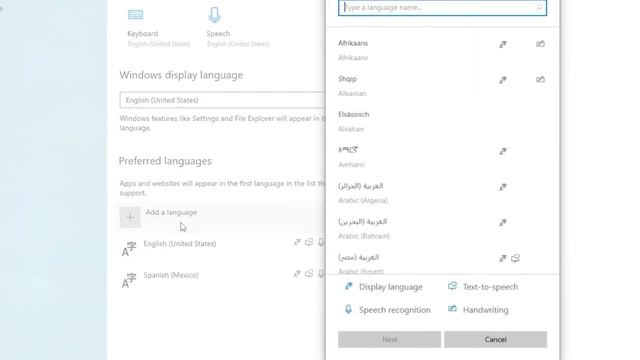Click the Speech recognition legend icon
The width and height of the screenshot is (640, 360).
click(348, 309)
